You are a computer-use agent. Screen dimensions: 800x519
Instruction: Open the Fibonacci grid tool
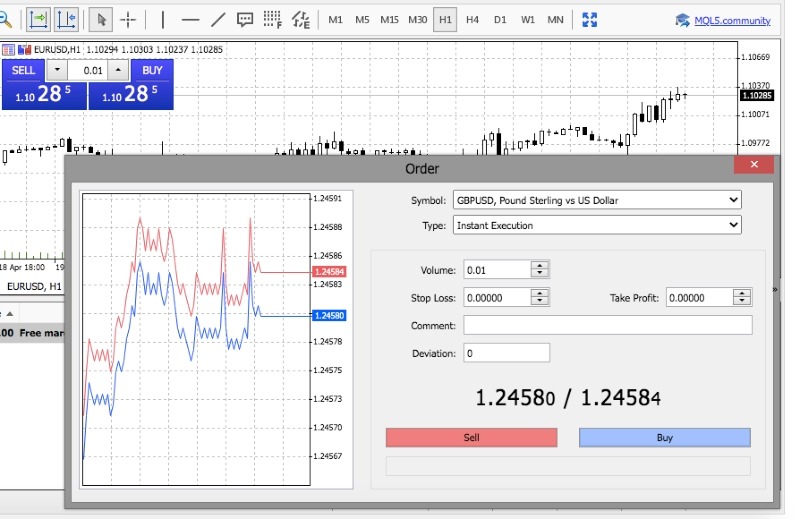pyautogui.click(x=272, y=20)
